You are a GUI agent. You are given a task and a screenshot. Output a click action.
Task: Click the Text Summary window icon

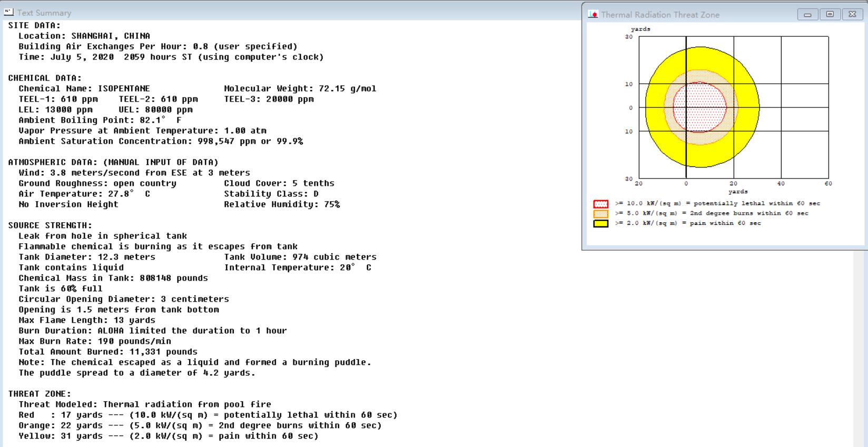click(x=8, y=12)
